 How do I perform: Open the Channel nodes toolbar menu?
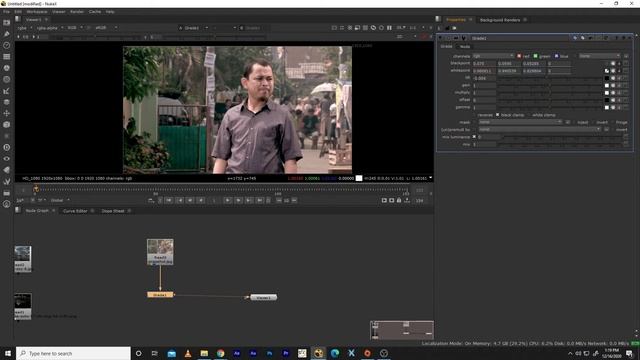click(7, 57)
